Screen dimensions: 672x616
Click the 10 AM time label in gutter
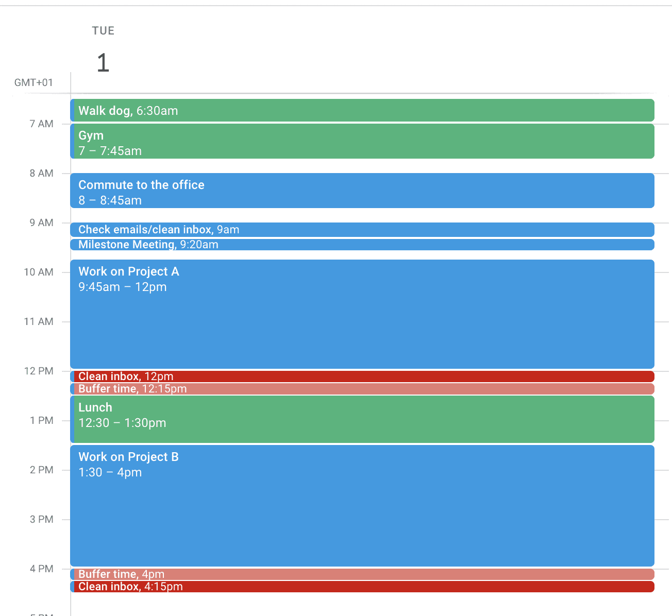pos(39,272)
